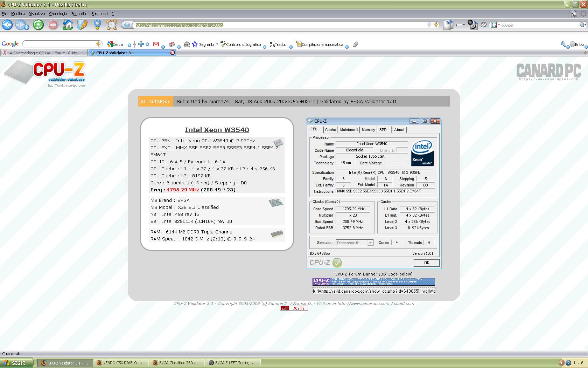The width and height of the screenshot is (588, 368).
Task: Open the Modifica menu
Action: pyautogui.click(x=18, y=14)
